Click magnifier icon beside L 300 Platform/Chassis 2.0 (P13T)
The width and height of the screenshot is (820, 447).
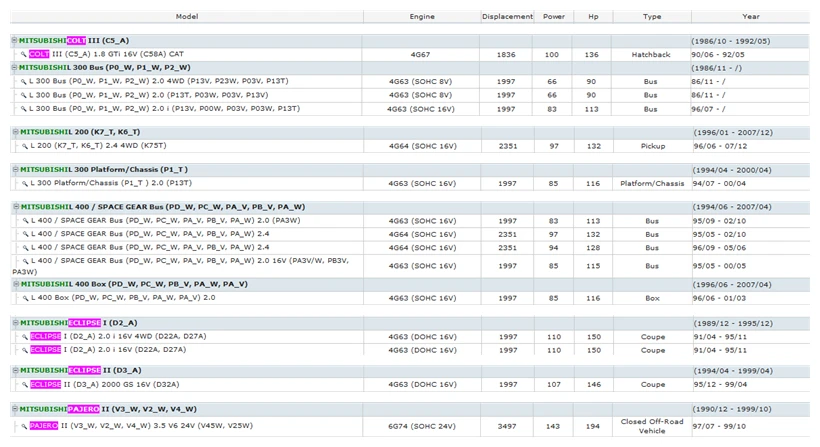[x=25, y=184]
